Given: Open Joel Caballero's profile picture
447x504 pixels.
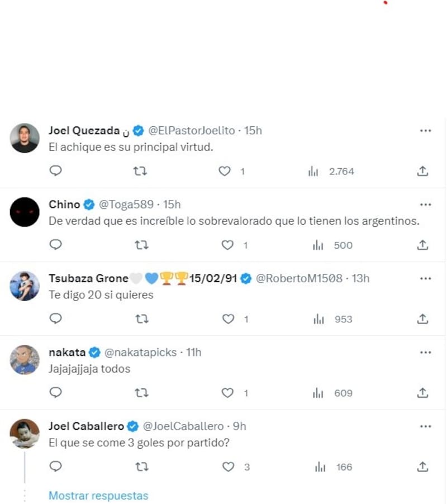Looking at the screenshot, I should pyautogui.click(x=25, y=434).
